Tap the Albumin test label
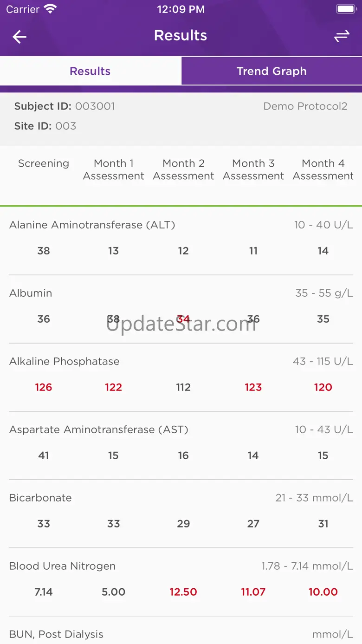Viewport: 362px width, 644px height. (x=31, y=293)
